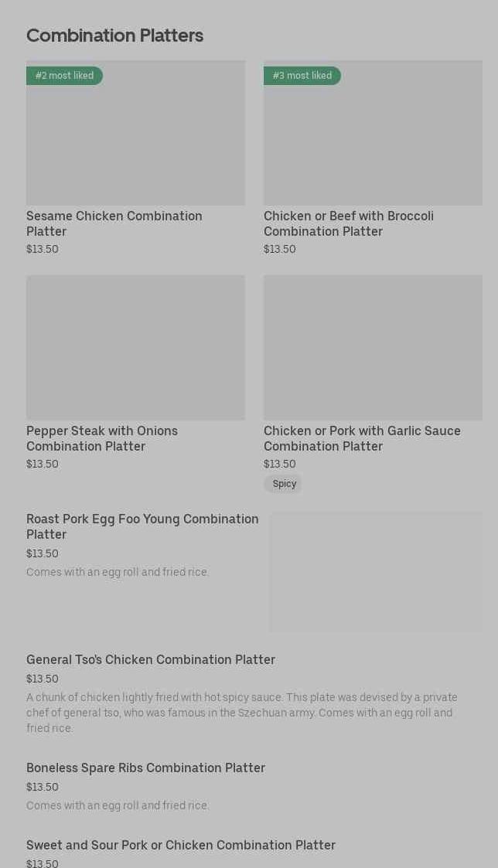This screenshot has height=868, width=498.
Task: Click the Combination Platters section heading
Action: coord(114,36)
